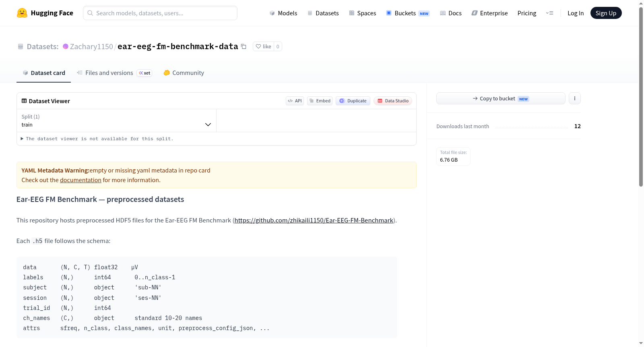The image size is (644, 347).
Task: Click the Log In link
Action: tap(576, 13)
